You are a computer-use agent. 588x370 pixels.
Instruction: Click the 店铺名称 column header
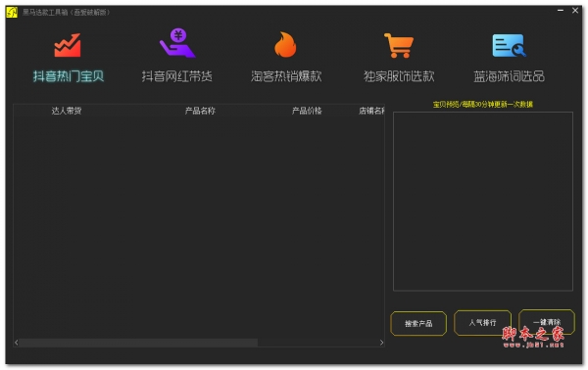point(371,111)
